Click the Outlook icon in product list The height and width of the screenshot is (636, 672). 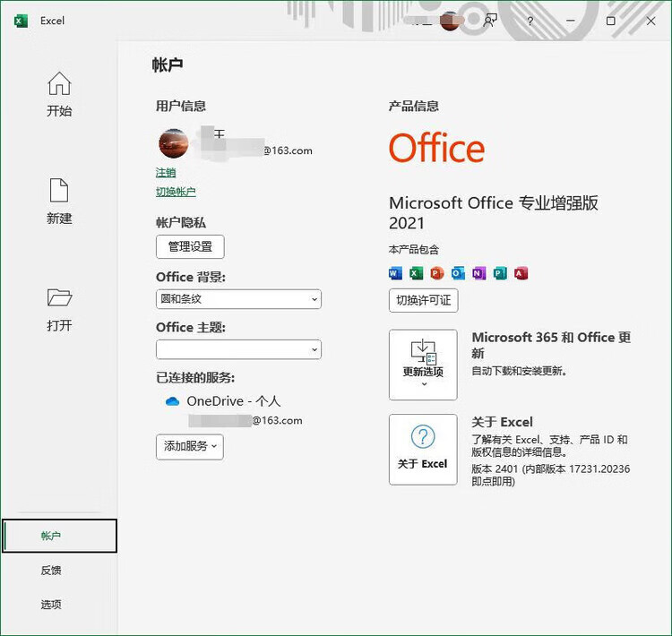click(458, 273)
